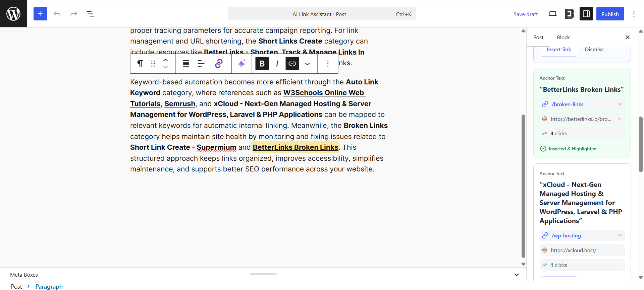Click the editor scrollbar down arrow
This screenshot has width=644, height=290.
click(523, 264)
